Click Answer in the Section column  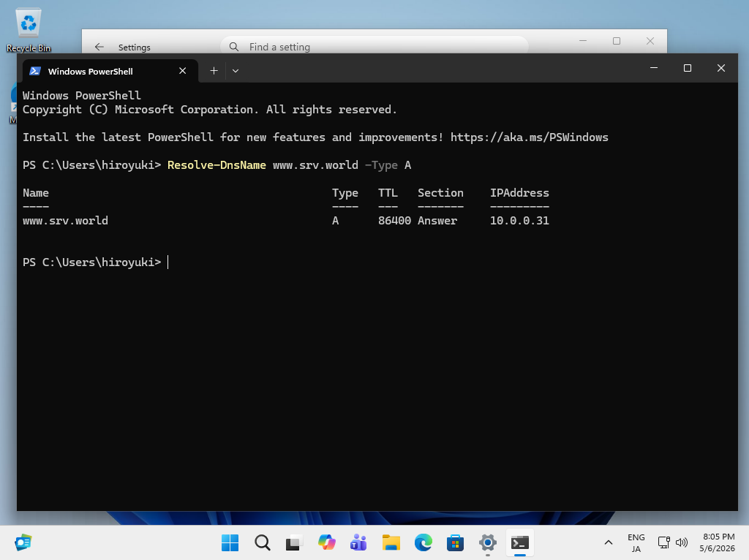[x=437, y=221]
